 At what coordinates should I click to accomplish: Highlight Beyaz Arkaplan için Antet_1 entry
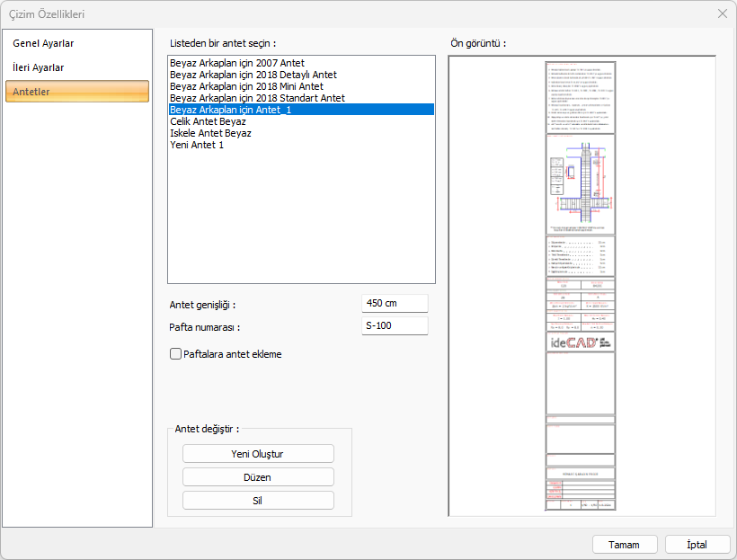tap(230, 110)
